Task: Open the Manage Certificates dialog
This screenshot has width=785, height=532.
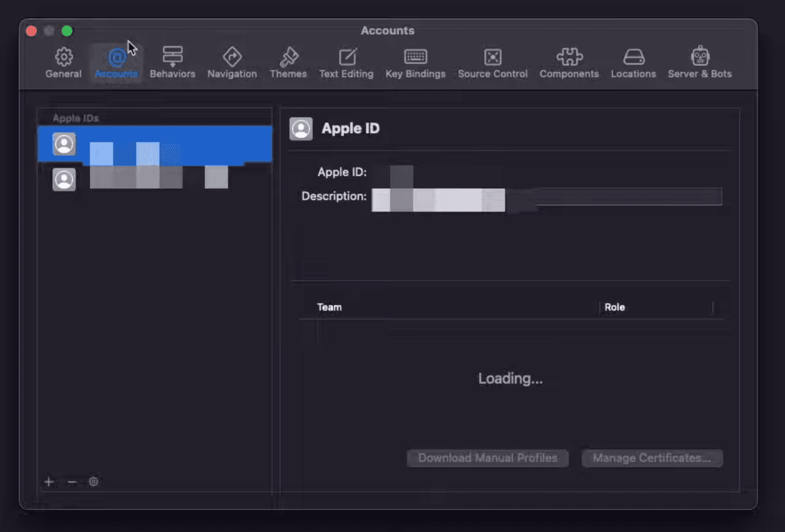Action: [651, 458]
